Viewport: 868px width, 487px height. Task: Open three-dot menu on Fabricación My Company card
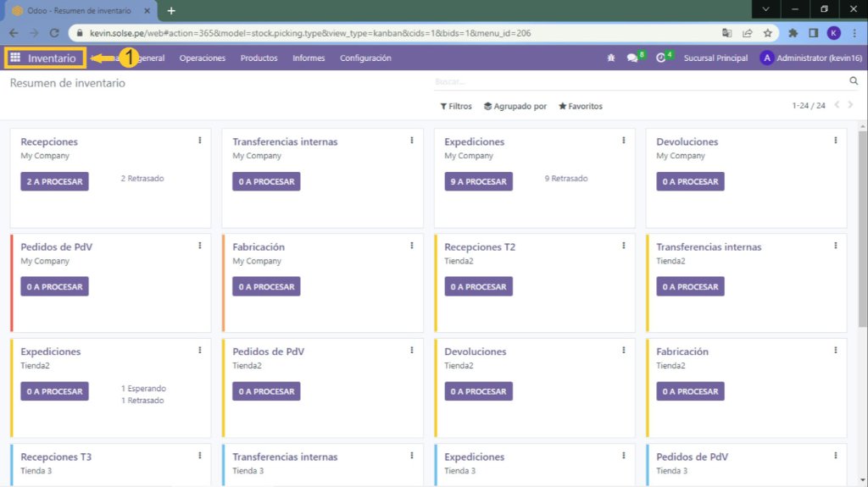pos(412,246)
